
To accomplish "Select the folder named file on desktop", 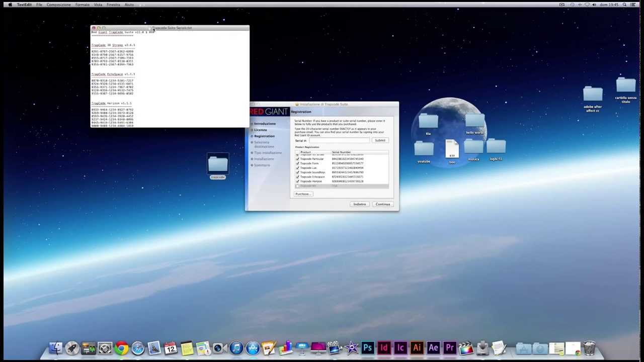I will (x=428, y=125).
